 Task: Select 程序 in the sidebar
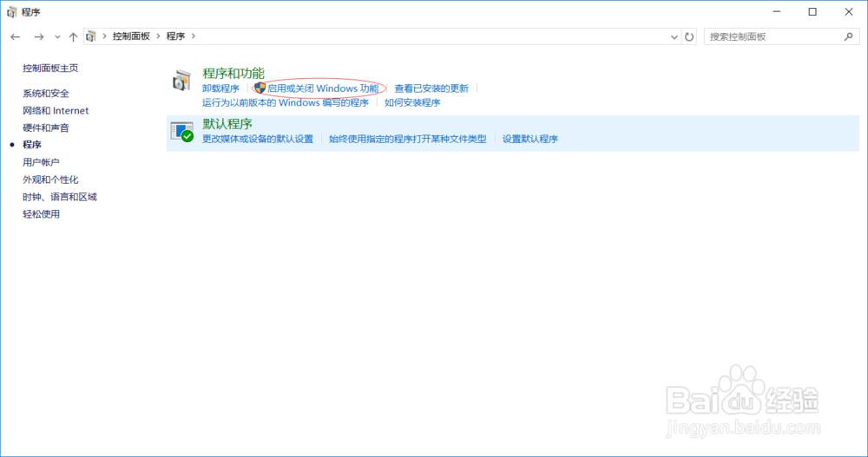coord(32,145)
